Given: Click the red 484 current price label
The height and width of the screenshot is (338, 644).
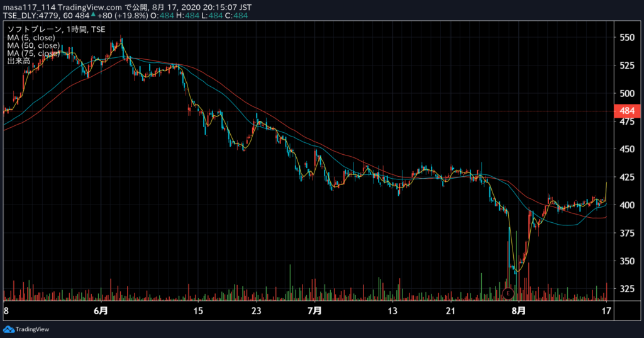Looking at the screenshot, I should pos(627,111).
